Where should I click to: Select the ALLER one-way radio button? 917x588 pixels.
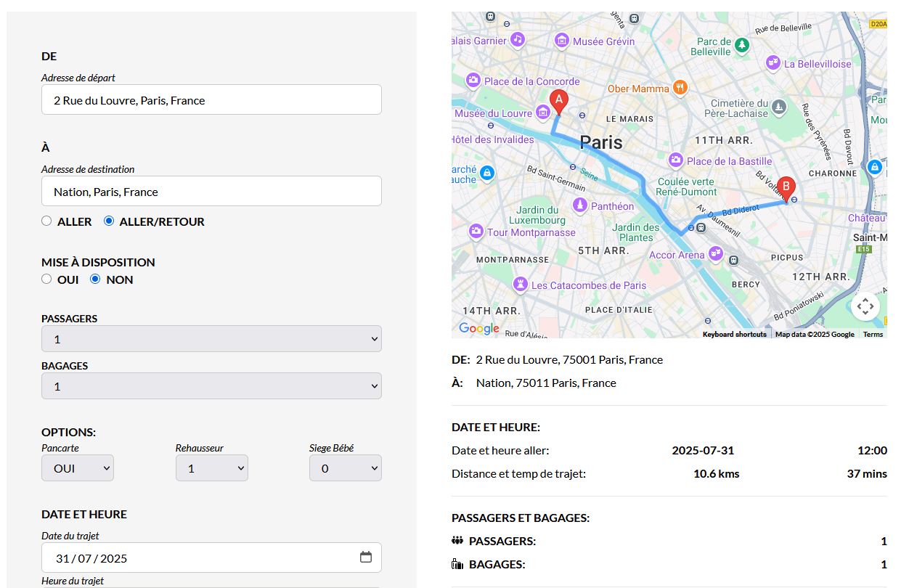pyautogui.click(x=46, y=221)
